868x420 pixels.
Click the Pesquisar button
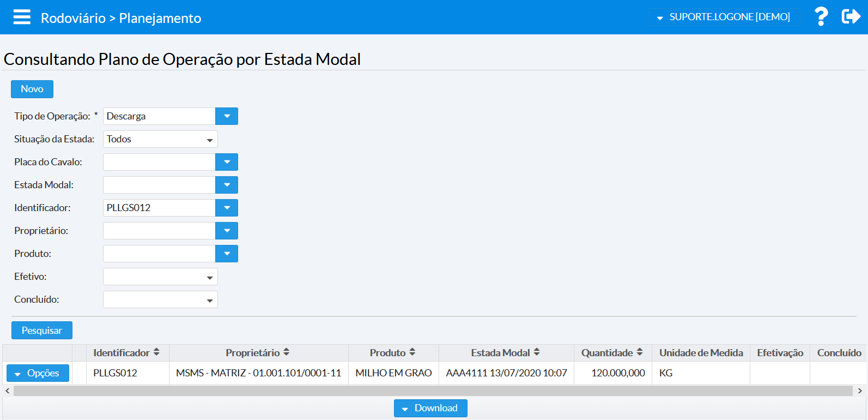point(42,331)
